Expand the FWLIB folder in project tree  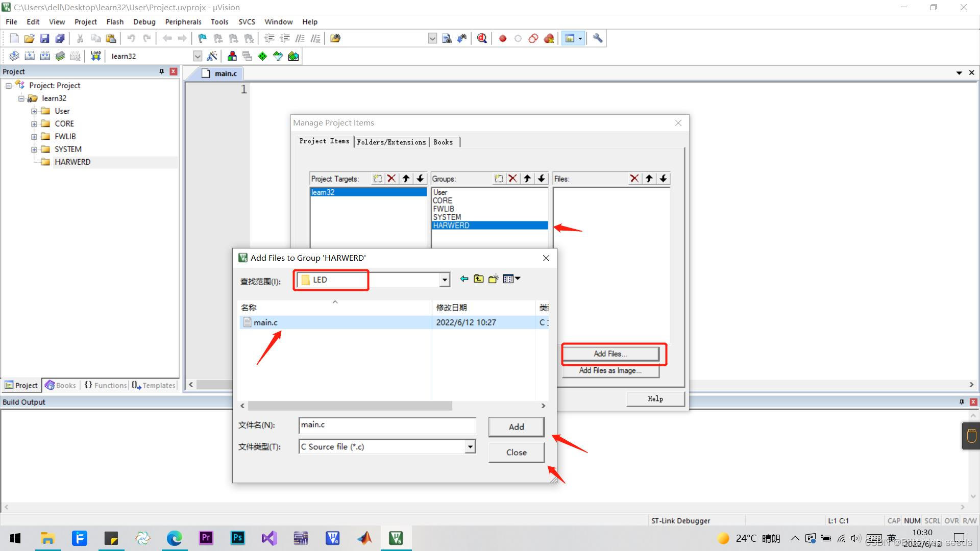(34, 136)
